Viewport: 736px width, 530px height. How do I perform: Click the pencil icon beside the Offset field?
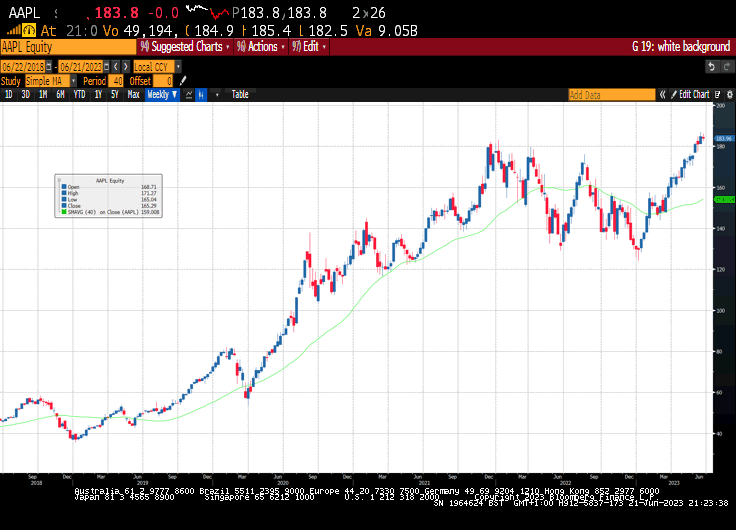tap(183, 81)
